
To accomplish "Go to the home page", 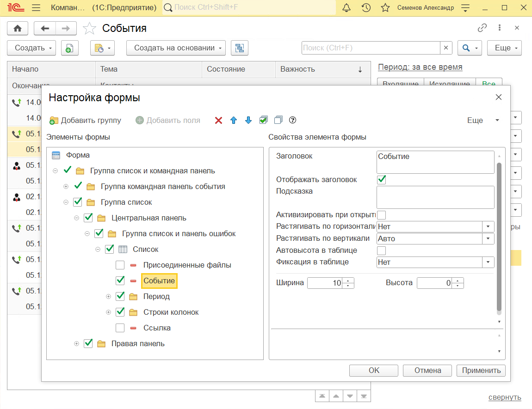I will (18, 29).
